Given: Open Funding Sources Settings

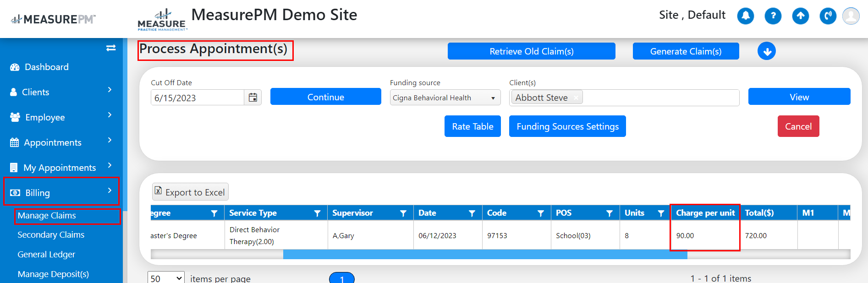Looking at the screenshot, I should pos(567,126).
